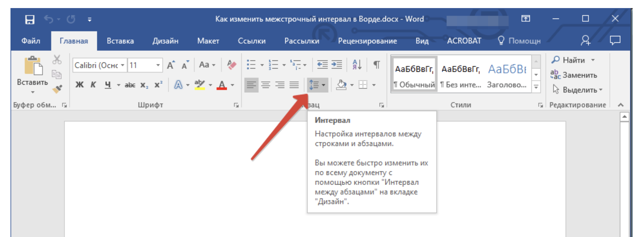This screenshot has width=644, height=237.
Task: Start a bulleted list
Action: 251,64
